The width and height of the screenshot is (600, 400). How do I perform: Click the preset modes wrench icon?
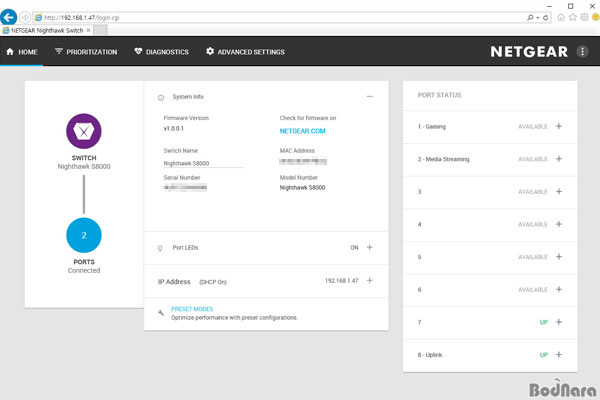click(x=161, y=313)
